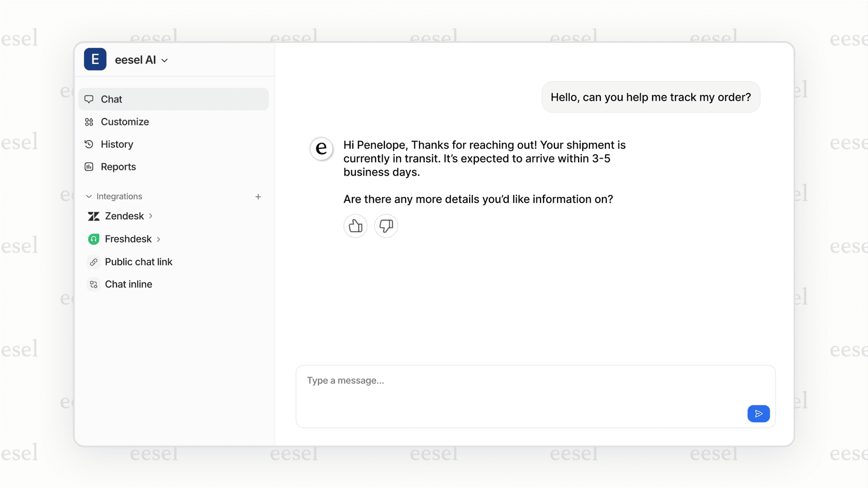
Task: Click the reply text about shipment in transit
Action: [485, 159]
